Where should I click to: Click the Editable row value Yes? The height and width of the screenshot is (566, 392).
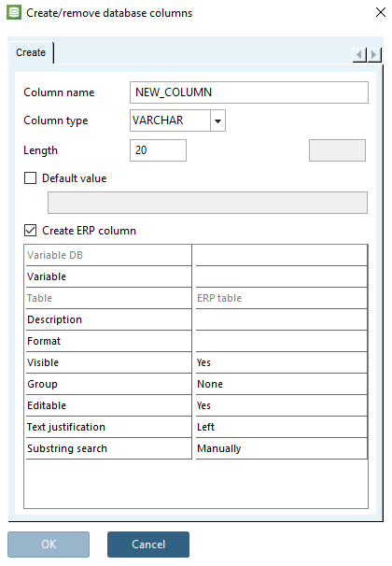(x=281, y=405)
